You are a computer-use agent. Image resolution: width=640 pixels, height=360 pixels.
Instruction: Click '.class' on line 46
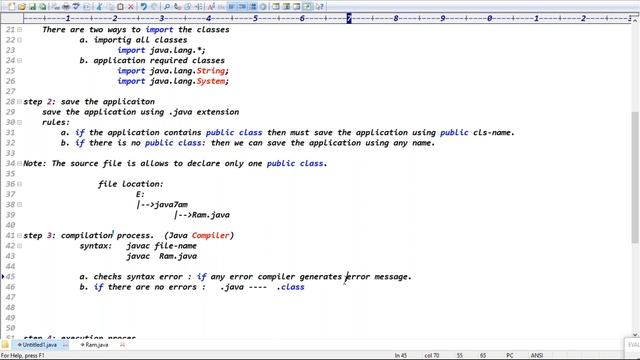point(291,287)
